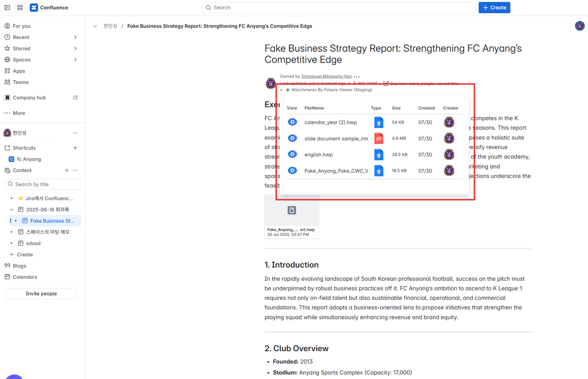Click view eye for Fake_Anyang_Fake_CWC file
Image resolution: width=588 pixels, height=379 pixels.
pos(292,171)
